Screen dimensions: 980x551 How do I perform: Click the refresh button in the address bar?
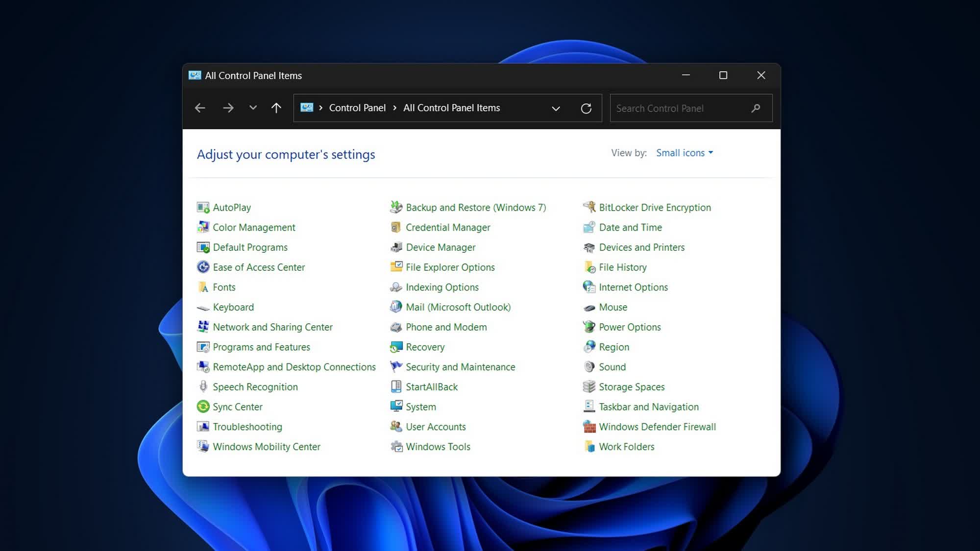pos(587,108)
